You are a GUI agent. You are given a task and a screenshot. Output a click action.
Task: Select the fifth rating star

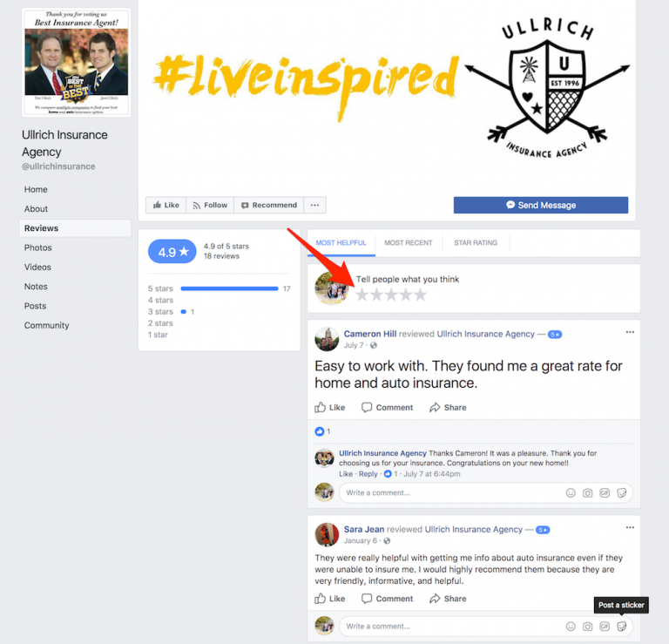click(420, 295)
